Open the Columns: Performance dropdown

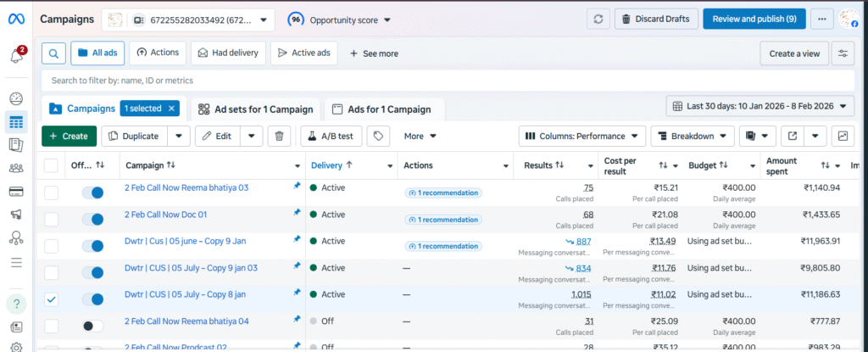click(581, 136)
